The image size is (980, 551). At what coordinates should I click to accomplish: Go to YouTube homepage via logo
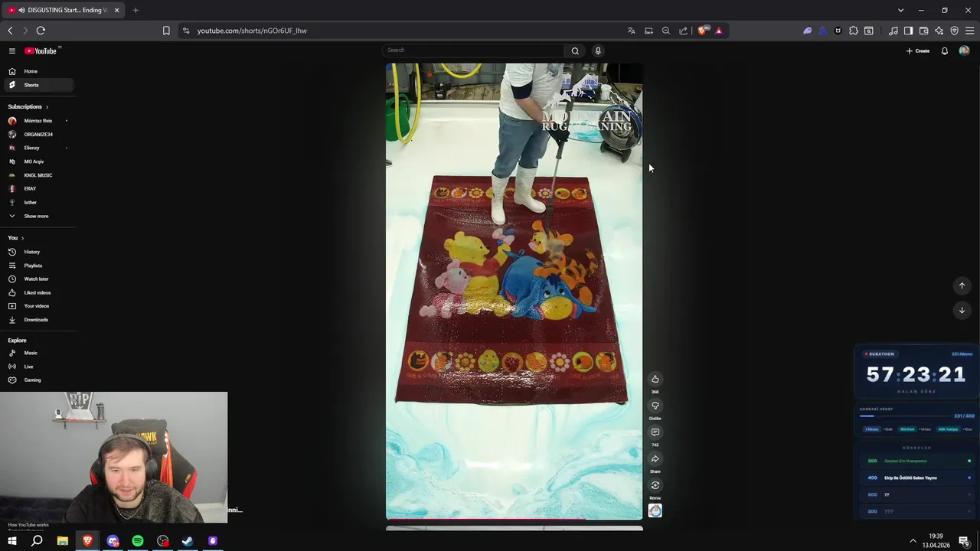coord(41,51)
